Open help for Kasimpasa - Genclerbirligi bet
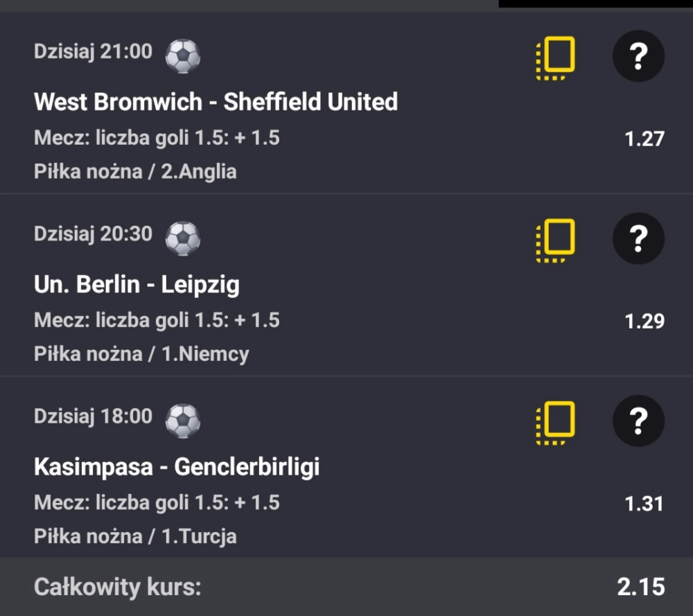The width and height of the screenshot is (693, 616). [x=638, y=422]
